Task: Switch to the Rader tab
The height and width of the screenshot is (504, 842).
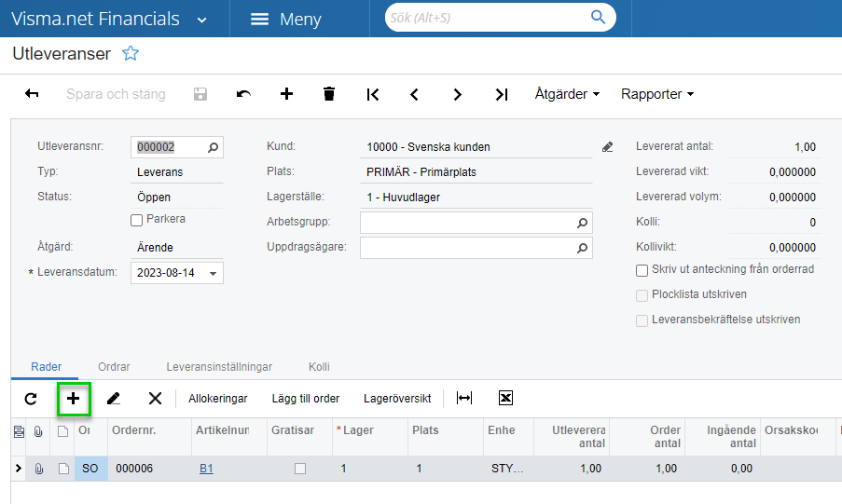Action: coord(47,367)
